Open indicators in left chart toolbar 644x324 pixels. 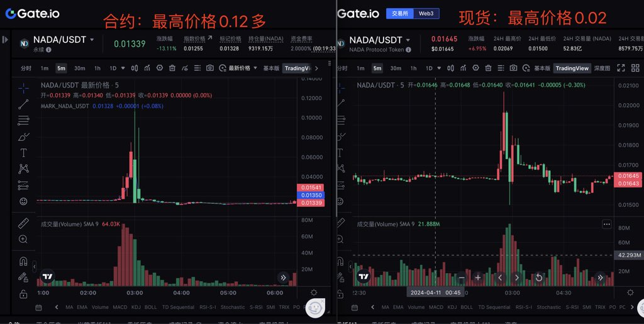point(147,68)
